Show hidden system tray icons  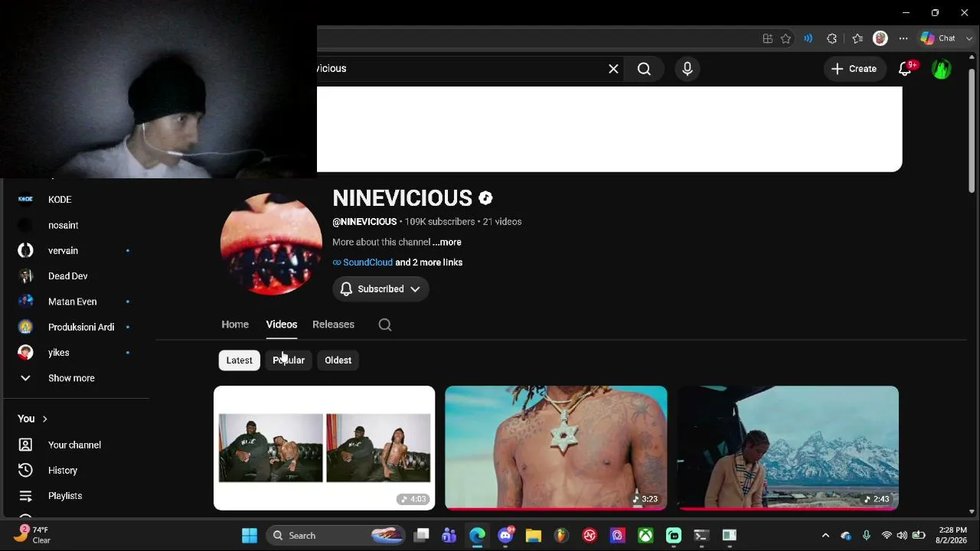click(x=825, y=536)
